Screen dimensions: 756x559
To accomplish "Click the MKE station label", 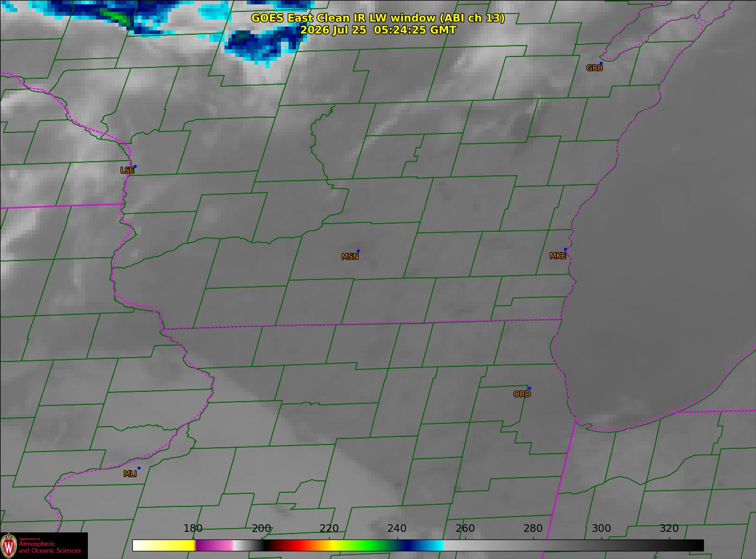I will click(558, 256).
